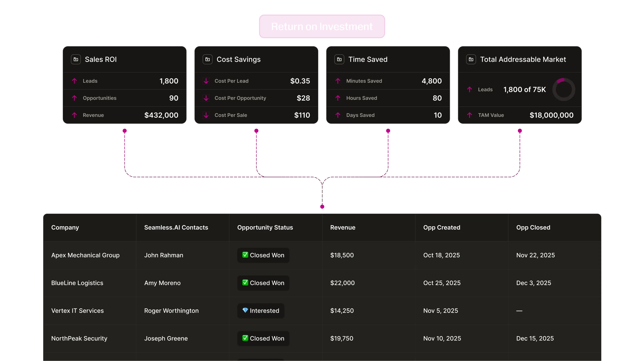Click the pink connector node below Sales ROI
The height and width of the screenshot is (361, 644).
click(x=125, y=130)
